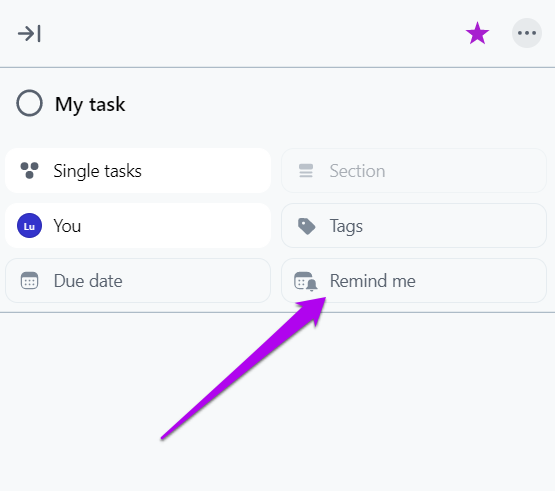Click the tag label icon

click(x=307, y=226)
